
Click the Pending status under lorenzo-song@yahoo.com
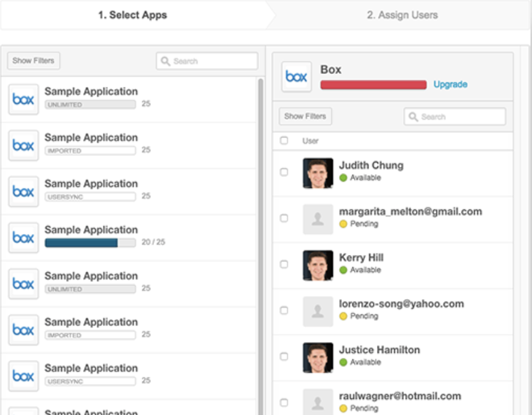[359, 316]
